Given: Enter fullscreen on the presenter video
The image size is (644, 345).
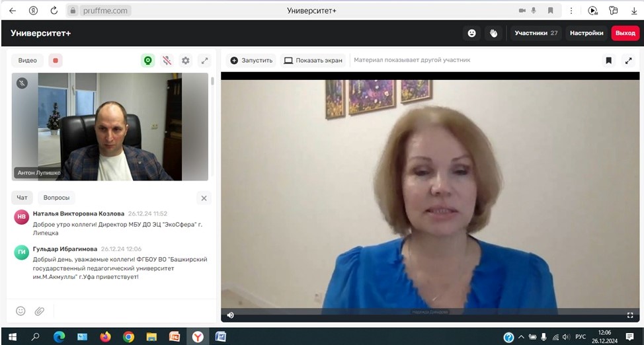Looking at the screenshot, I should [630, 315].
